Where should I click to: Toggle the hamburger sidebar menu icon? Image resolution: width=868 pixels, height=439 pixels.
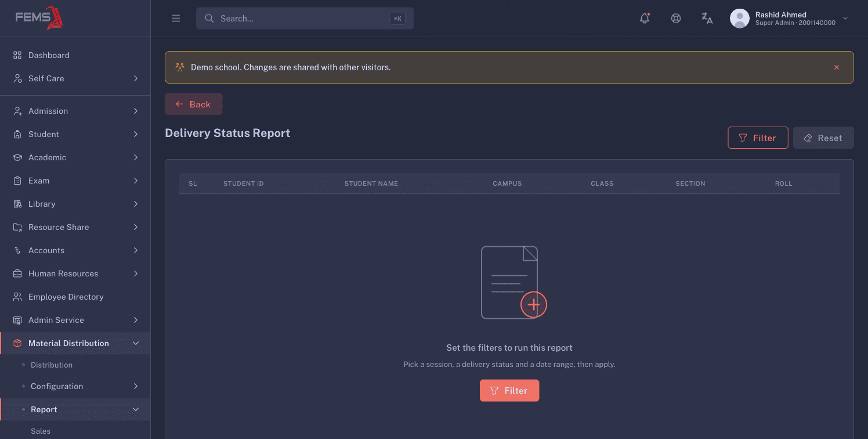pos(176,19)
